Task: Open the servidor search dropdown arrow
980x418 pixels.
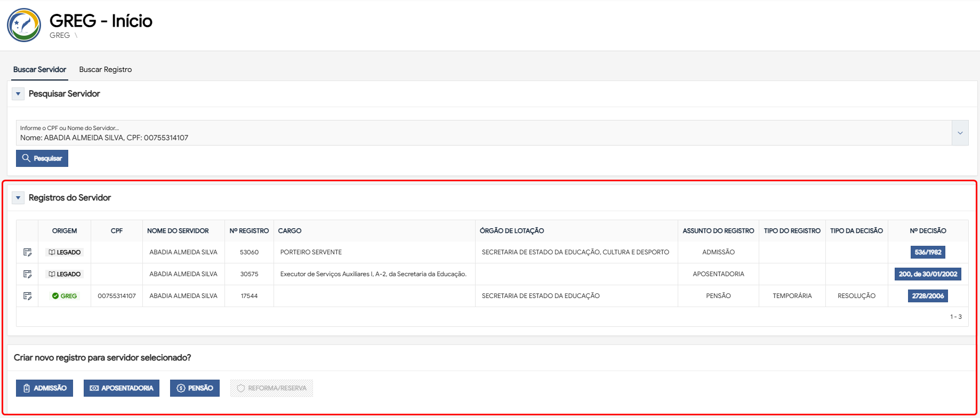Action: [x=960, y=133]
